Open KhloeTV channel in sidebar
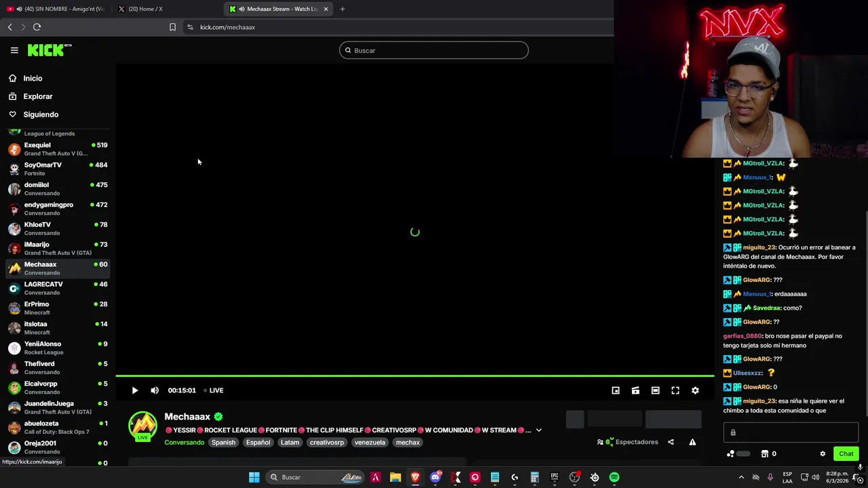 [x=58, y=228]
